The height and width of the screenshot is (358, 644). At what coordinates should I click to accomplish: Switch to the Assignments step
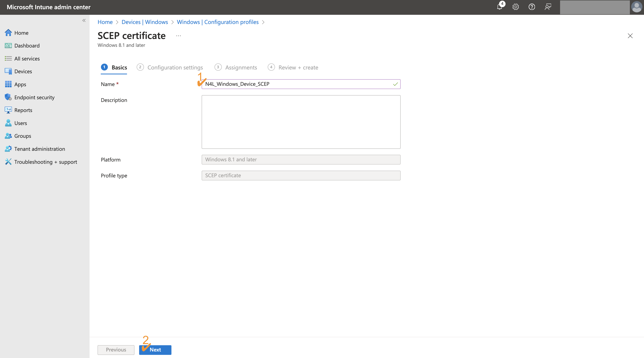click(241, 67)
